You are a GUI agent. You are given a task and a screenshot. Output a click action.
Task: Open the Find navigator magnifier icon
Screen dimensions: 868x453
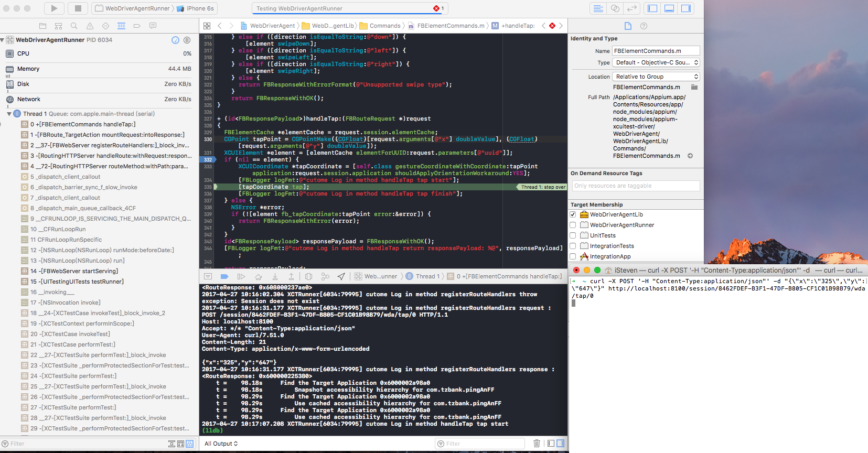[74, 26]
